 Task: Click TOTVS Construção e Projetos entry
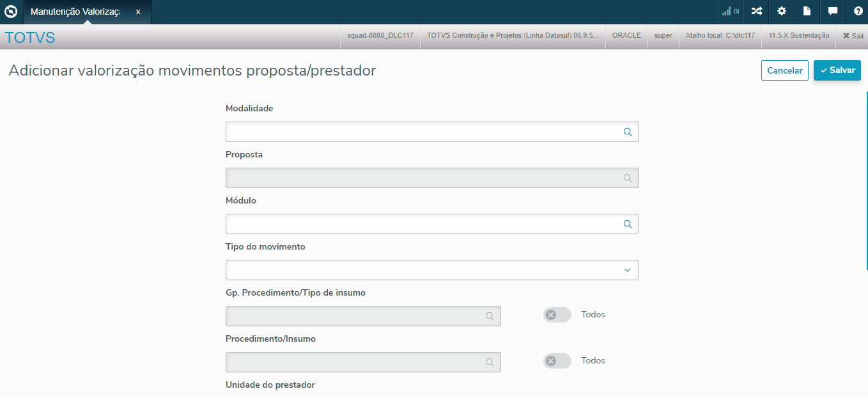click(x=513, y=36)
